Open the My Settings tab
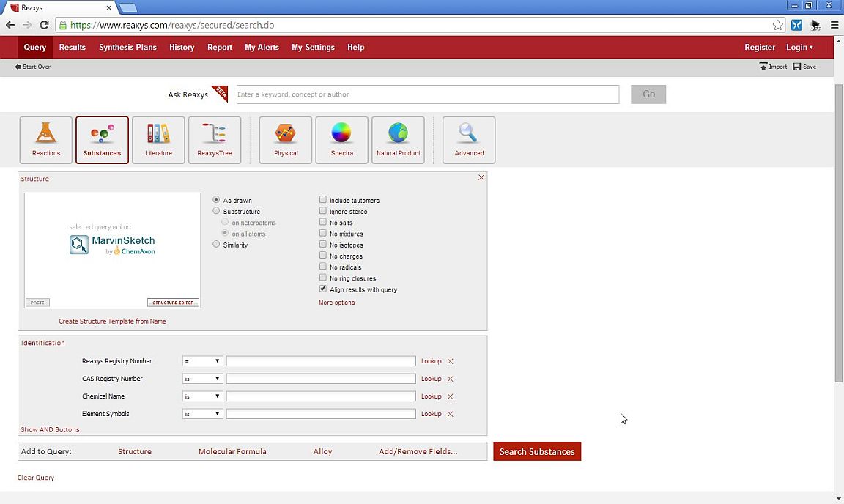Image resolution: width=844 pixels, height=504 pixels. click(314, 48)
